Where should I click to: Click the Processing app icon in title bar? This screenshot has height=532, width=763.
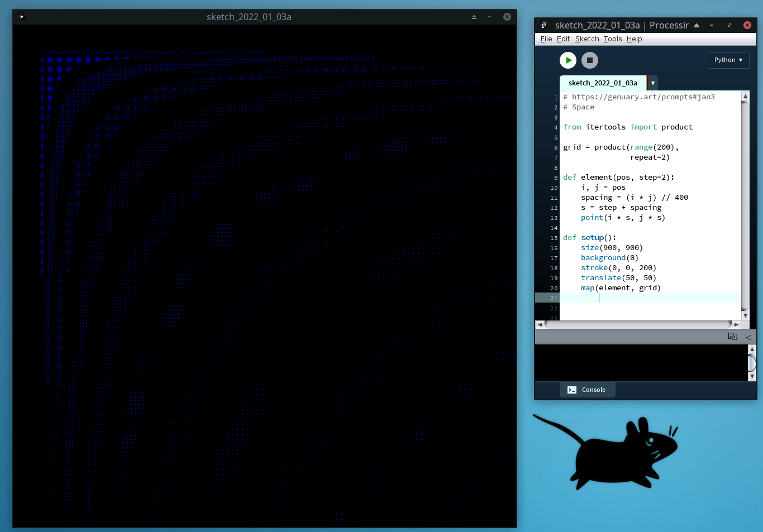pyautogui.click(x=543, y=25)
